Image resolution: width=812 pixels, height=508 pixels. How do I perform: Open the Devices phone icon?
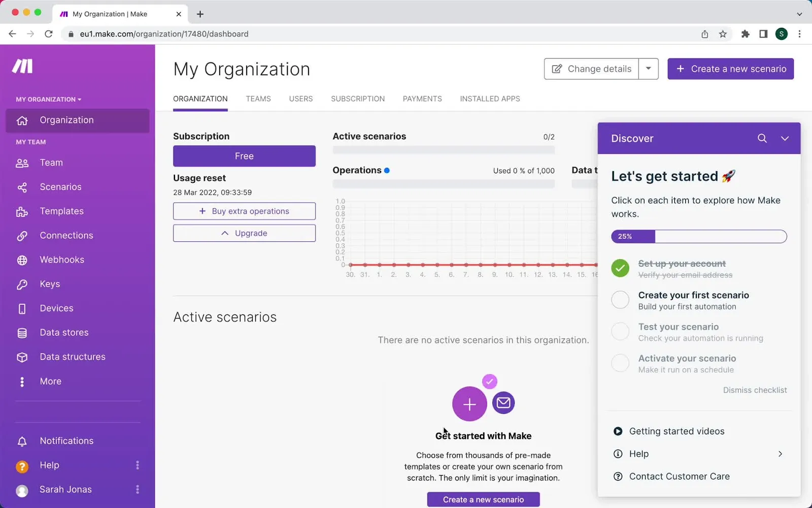22,308
